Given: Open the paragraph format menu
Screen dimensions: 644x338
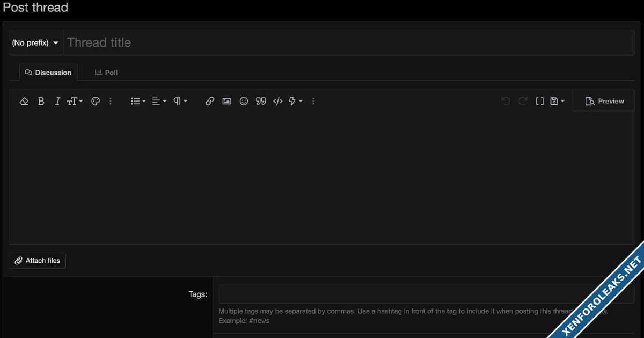Looking at the screenshot, I should coord(180,101).
